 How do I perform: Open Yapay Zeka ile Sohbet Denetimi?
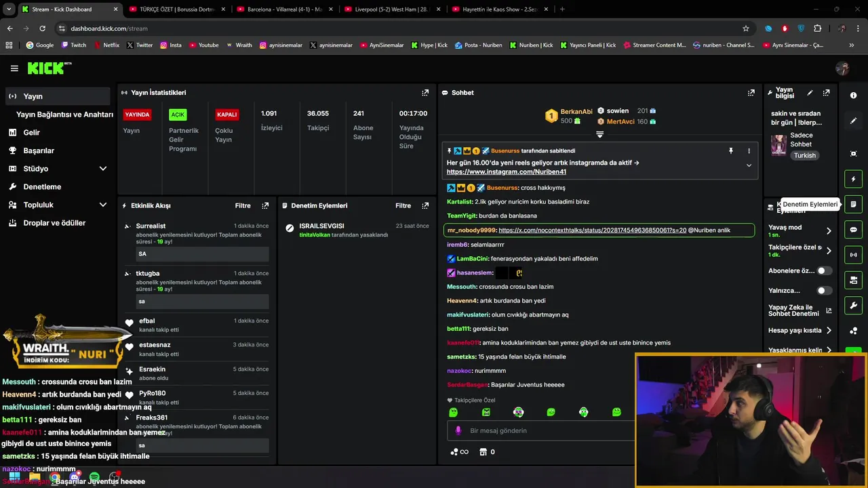[800, 311]
